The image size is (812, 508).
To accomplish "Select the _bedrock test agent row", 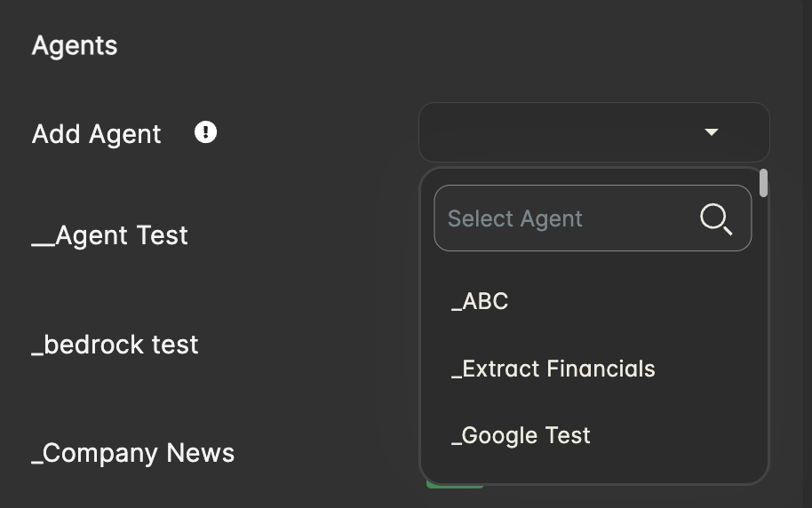I will pyautogui.click(x=115, y=345).
